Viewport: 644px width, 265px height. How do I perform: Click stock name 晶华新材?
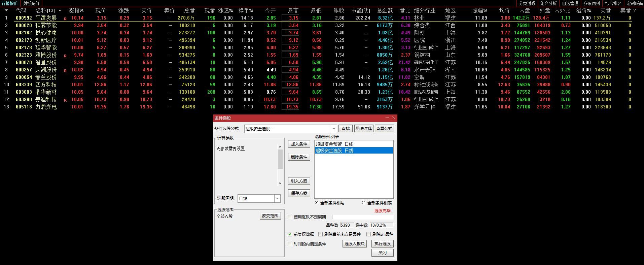click(46, 92)
